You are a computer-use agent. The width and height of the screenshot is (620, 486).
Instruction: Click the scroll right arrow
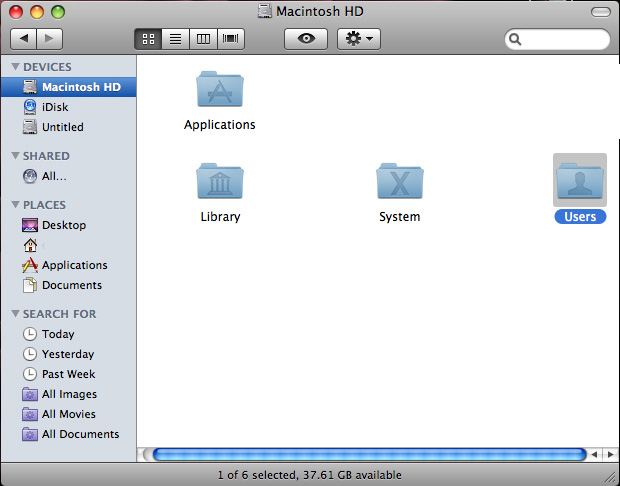pyautogui.click(x=610, y=454)
